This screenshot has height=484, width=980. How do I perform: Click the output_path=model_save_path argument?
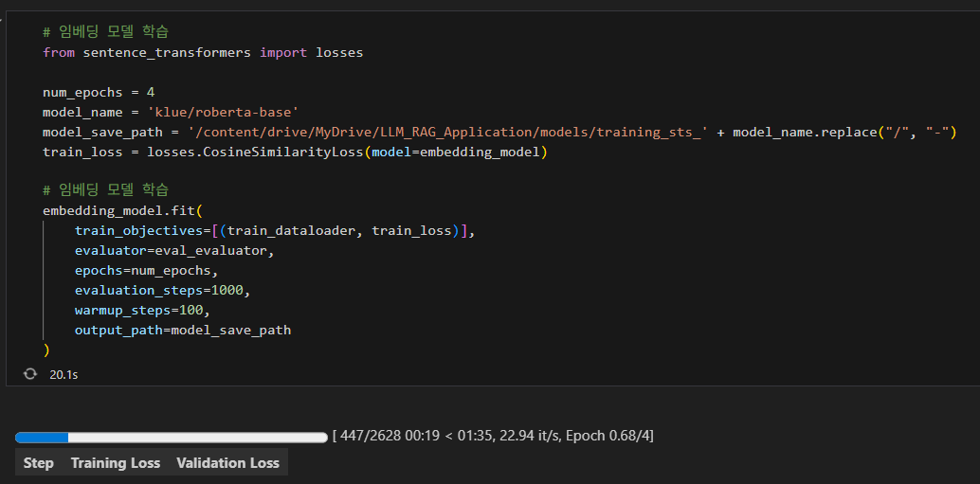[183, 331]
